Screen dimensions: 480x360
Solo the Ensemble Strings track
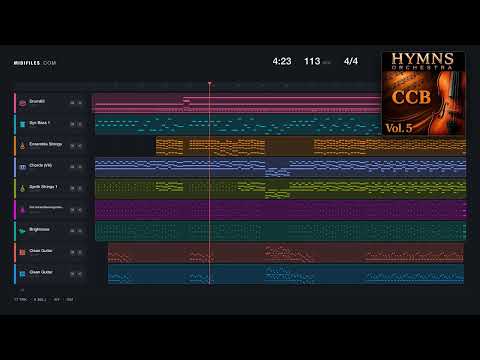click(80, 146)
